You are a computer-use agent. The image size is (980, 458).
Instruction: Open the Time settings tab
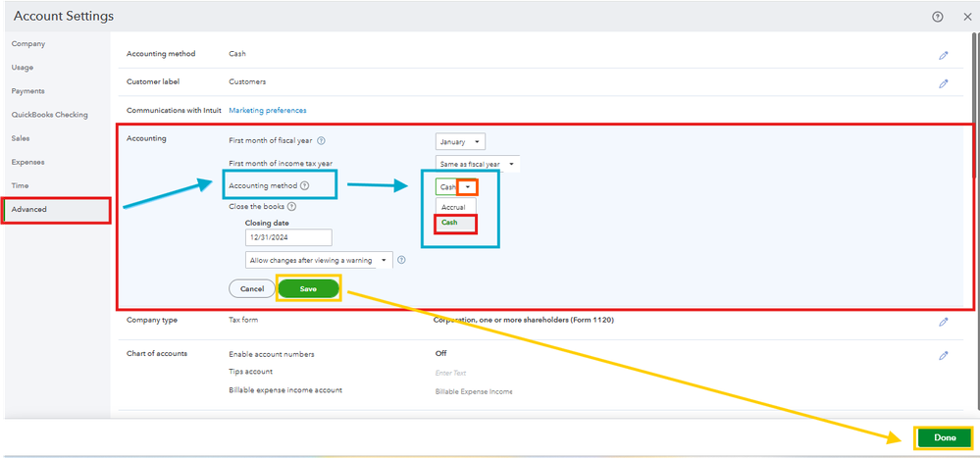[x=20, y=186]
